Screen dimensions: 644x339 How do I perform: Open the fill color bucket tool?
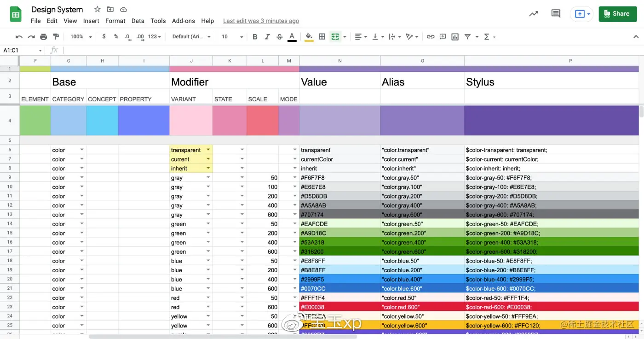(x=309, y=37)
